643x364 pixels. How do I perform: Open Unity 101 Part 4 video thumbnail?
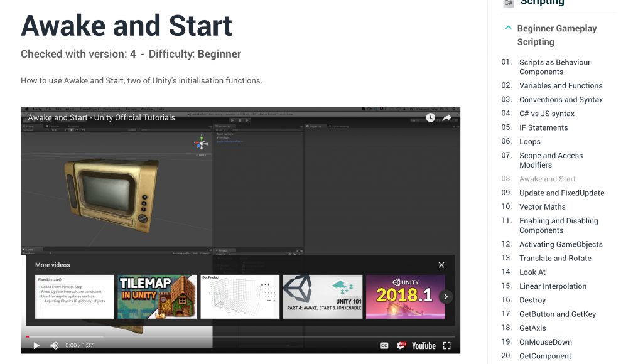(323, 297)
